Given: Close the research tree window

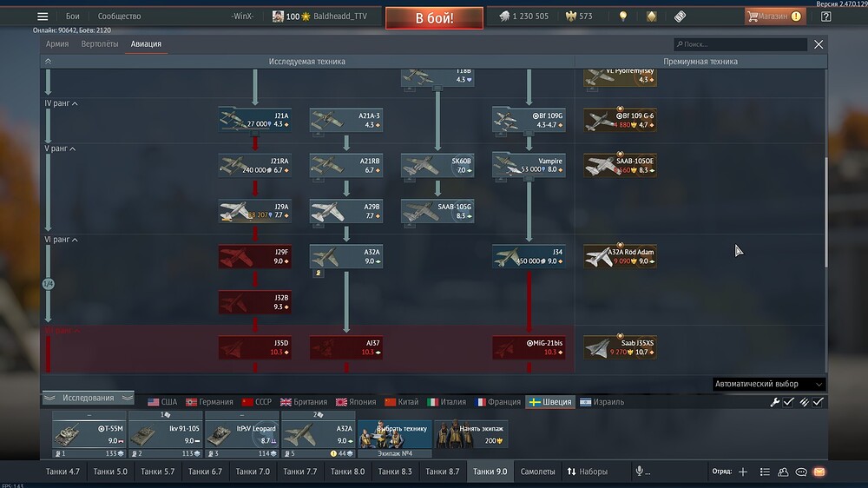Looking at the screenshot, I should (819, 44).
